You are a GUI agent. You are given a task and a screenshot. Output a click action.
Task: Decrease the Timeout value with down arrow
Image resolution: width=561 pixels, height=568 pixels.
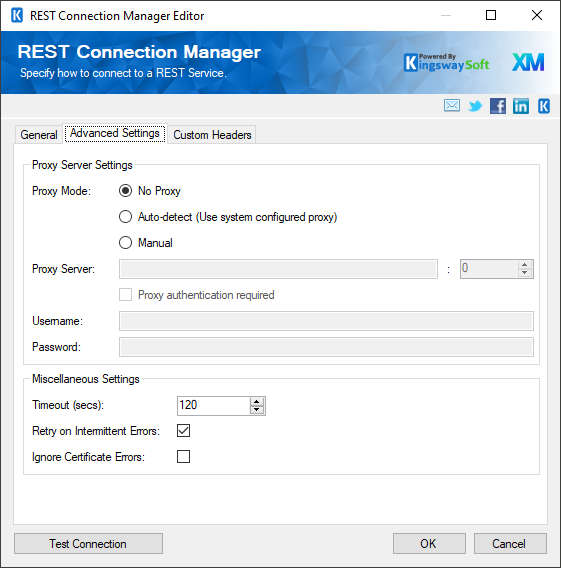(257, 410)
